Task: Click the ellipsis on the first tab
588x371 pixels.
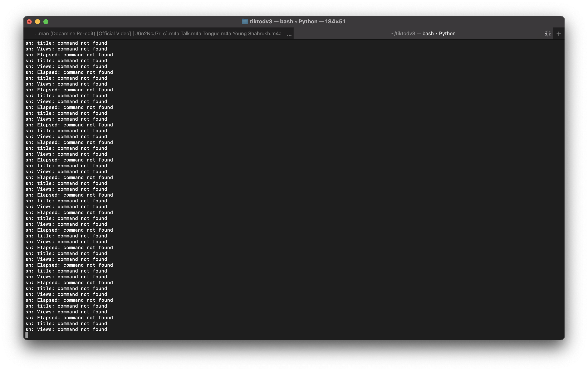Action: pyautogui.click(x=289, y=36)
